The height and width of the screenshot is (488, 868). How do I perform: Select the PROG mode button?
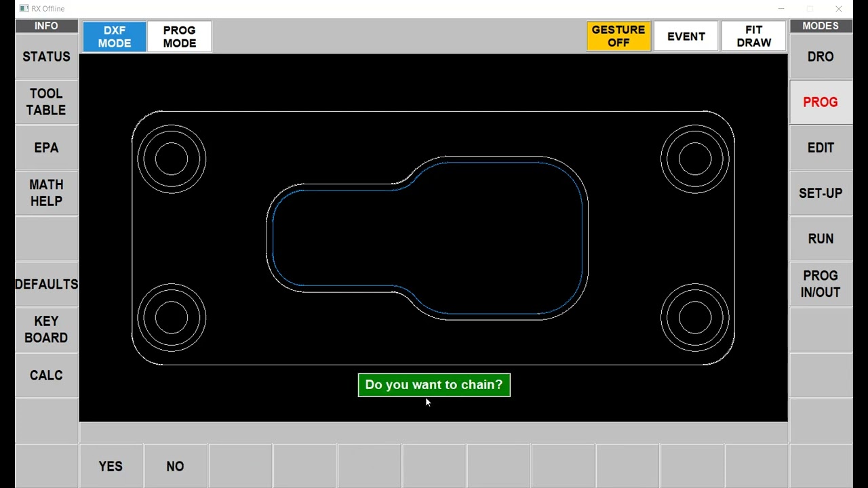pyautogui.click(x=821, y=102)
